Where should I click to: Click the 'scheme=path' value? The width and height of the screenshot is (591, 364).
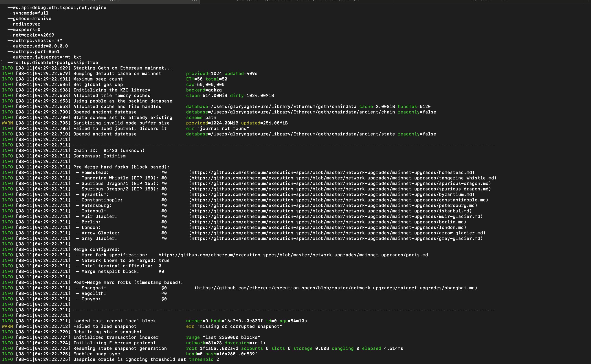(201, 117)
